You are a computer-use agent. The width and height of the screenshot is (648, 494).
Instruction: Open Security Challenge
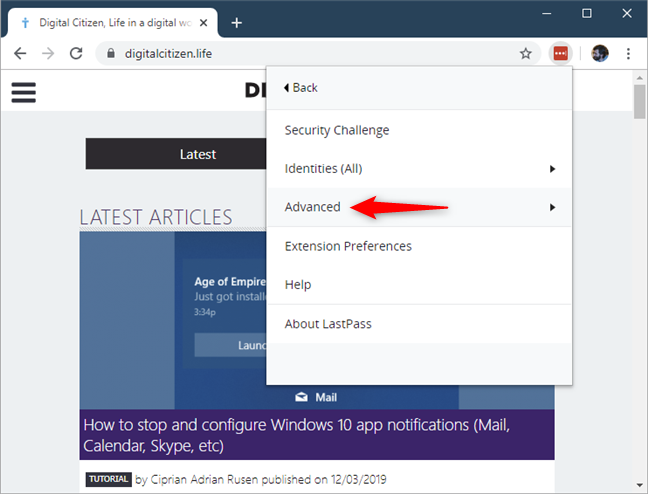click(x=419, y=130)
